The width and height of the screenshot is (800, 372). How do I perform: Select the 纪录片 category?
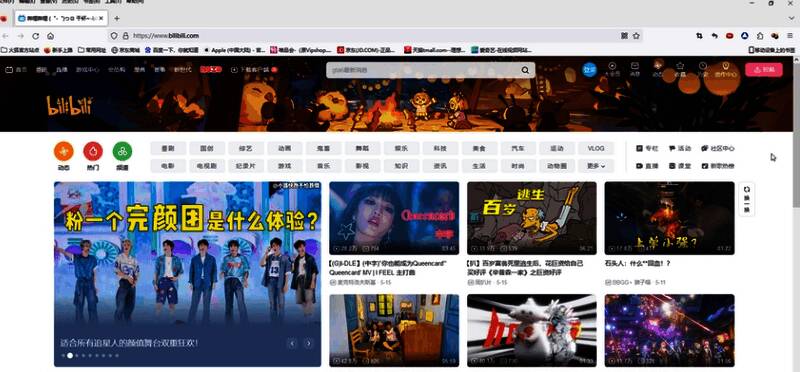(246, 166)
